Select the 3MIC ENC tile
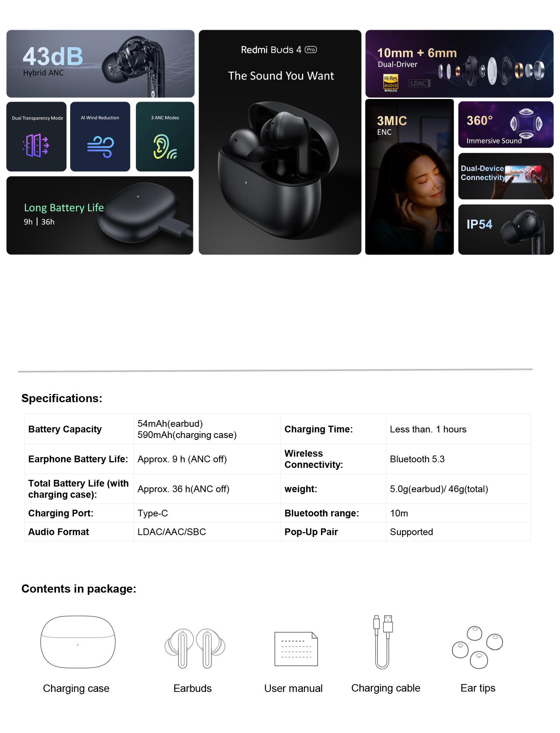560x733 pixels. coord(410,177)
